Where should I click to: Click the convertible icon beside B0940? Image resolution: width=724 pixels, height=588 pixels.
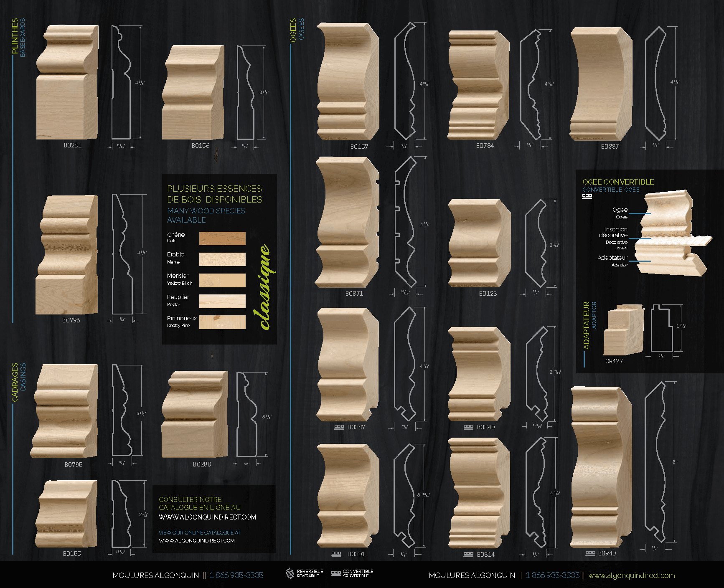tap(590, 553)
